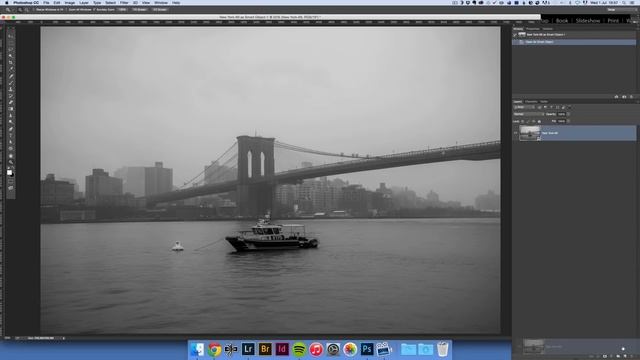Switch to the Paths tab
Screen dimensions: 640x360
(544, 102)
